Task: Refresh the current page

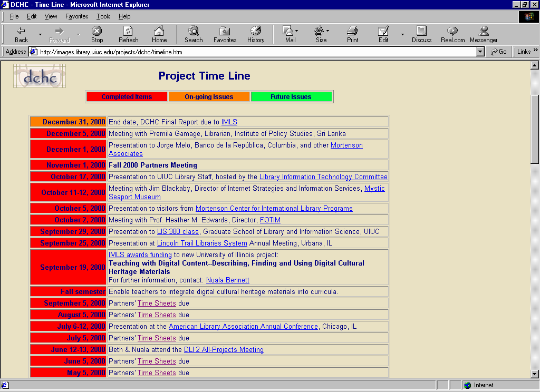Action: pyautogui.click(x=128, y=34)
